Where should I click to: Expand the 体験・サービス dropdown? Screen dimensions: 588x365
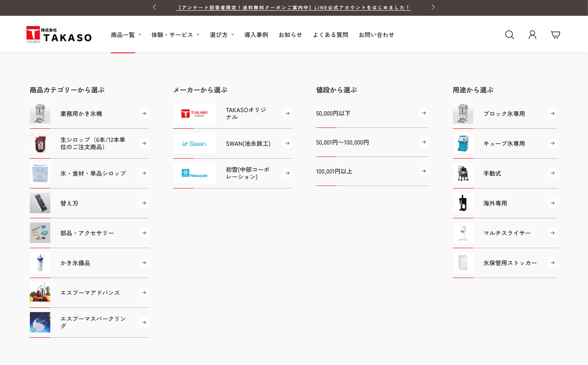point(175,35)
